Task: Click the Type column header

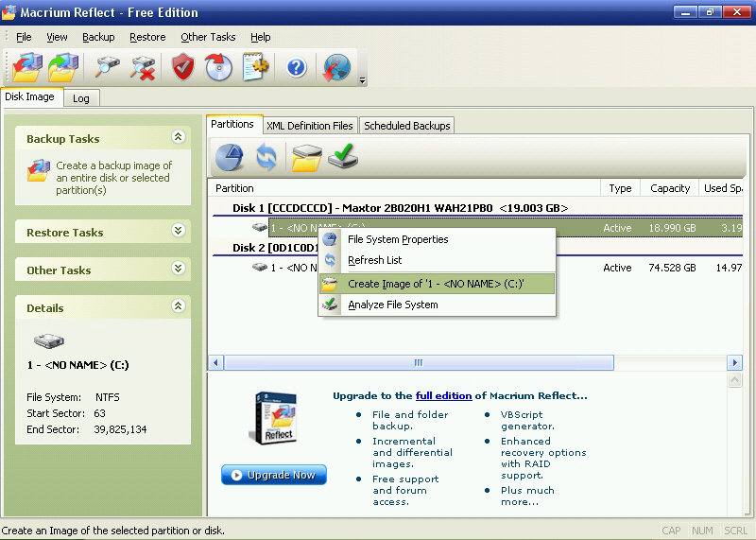Action: pos(620,188)
